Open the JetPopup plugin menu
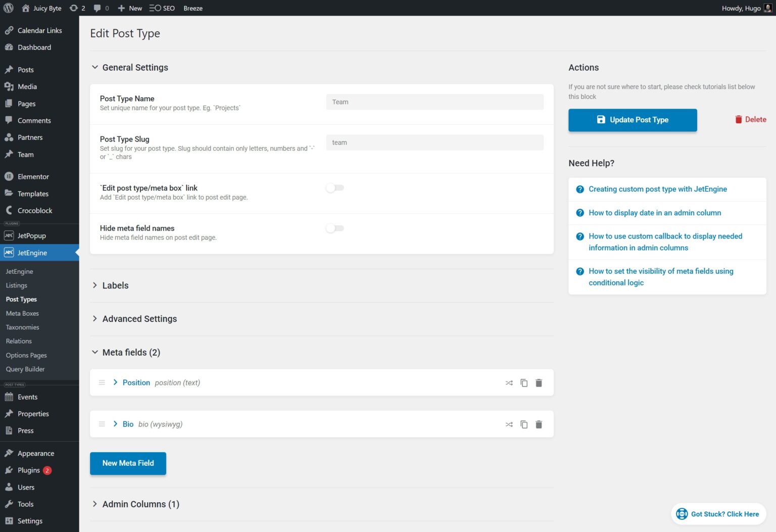 click(31, 235)
